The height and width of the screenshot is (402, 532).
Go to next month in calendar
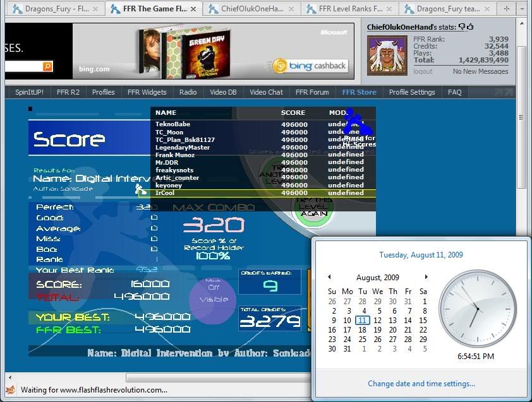pos(426,277)
